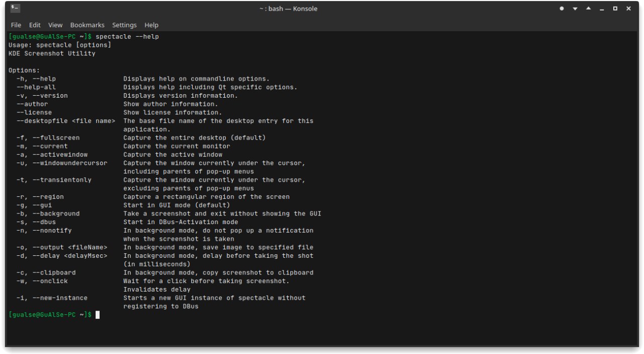This screenshot has height=354, width=644.
Task: Click the '-v, --version' option text
Action: (x=42, y=96)
